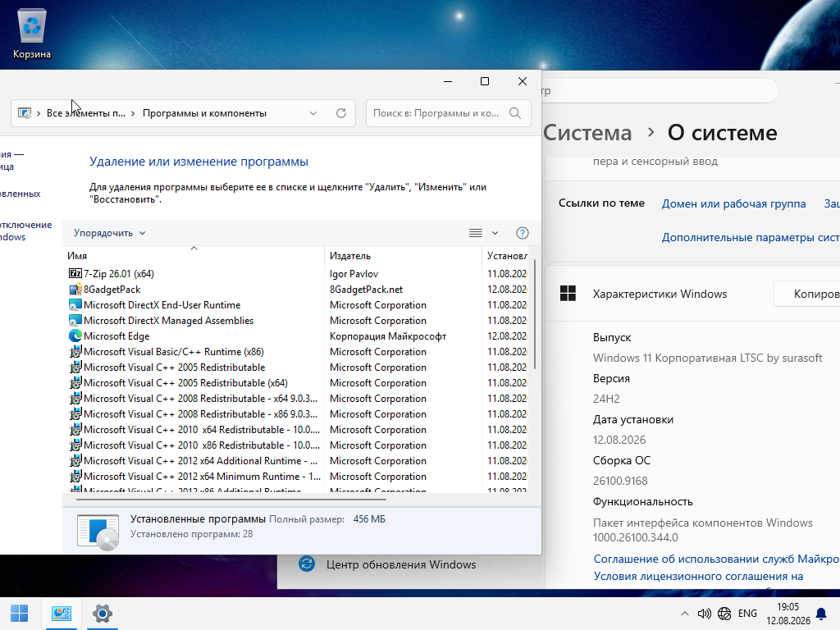Click Все элементы п... breadcrumb

[x=85, y=113]
